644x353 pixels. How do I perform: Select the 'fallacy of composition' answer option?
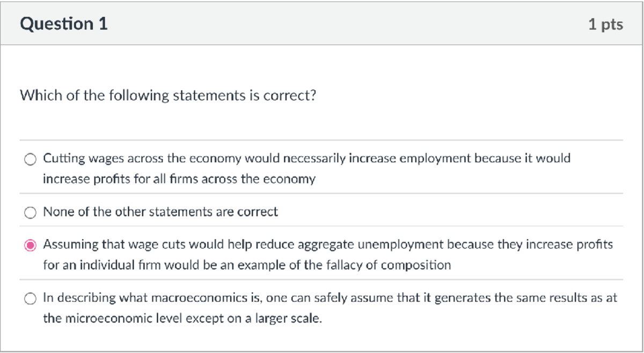[31, 244]
